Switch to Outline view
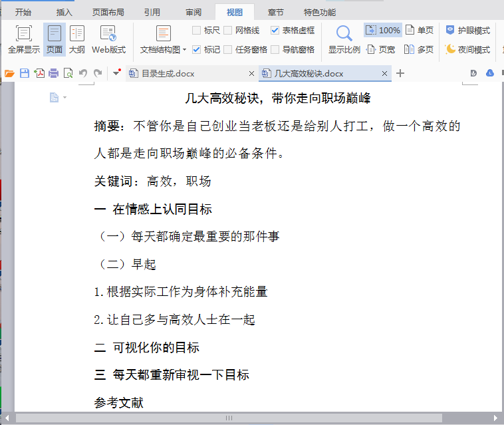The width and height of the screenshot is (504, 425). pos(77,39)
